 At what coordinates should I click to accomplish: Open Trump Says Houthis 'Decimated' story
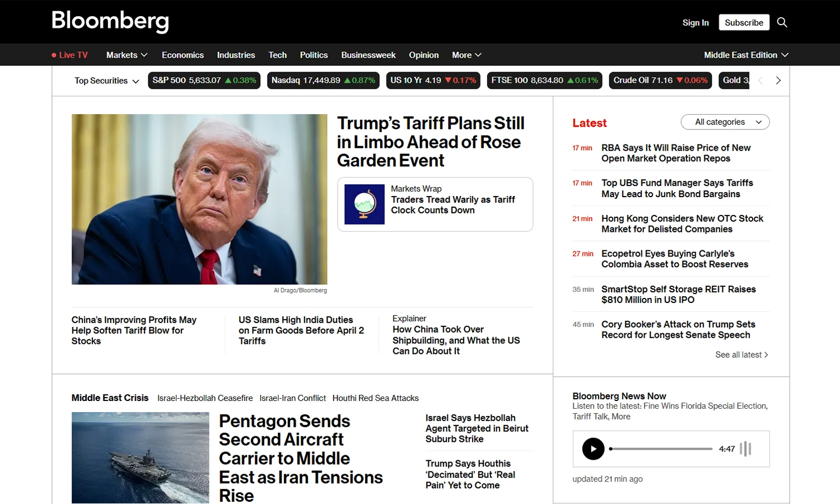tap(470, 474)
